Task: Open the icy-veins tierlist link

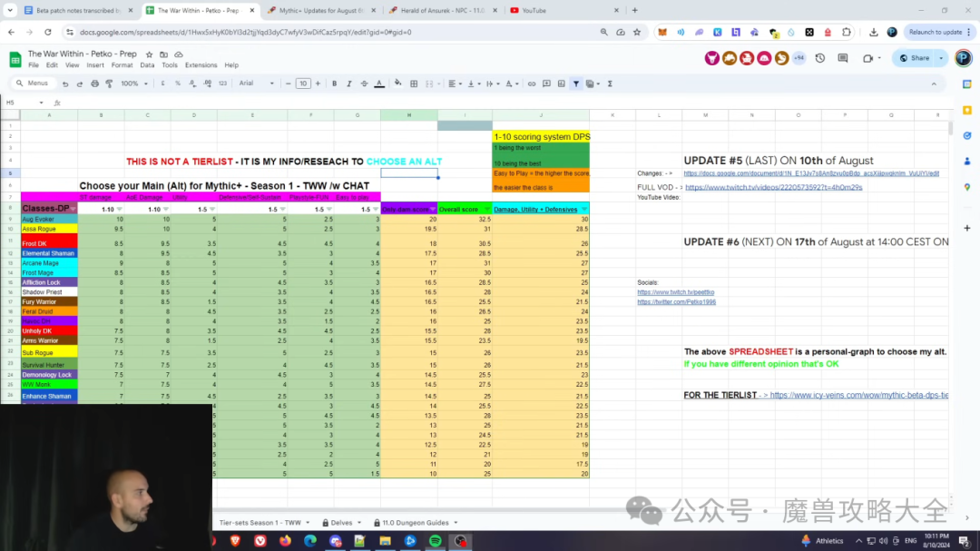Action: (859, 395)
